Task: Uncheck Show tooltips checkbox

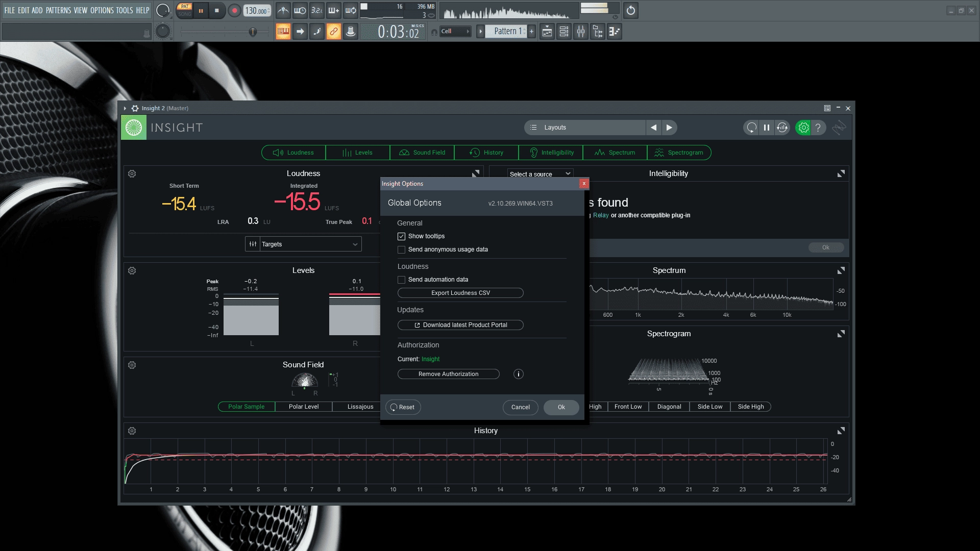Action: tap(401, 236)
